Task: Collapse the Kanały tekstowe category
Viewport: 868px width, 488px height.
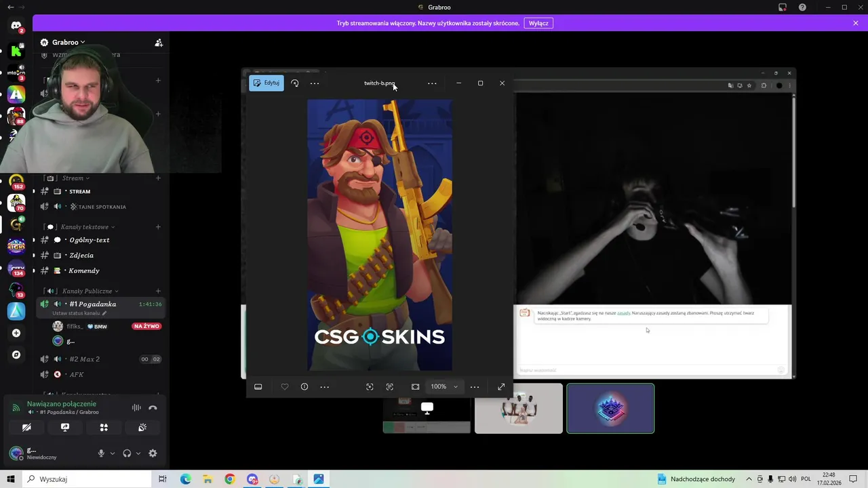Action: coord(88,227)
